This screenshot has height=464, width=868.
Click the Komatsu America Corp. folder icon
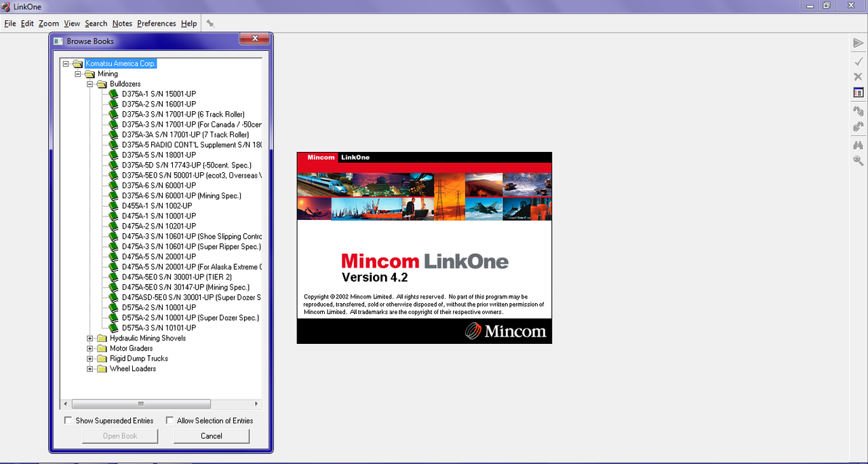(x=77, y=64)
